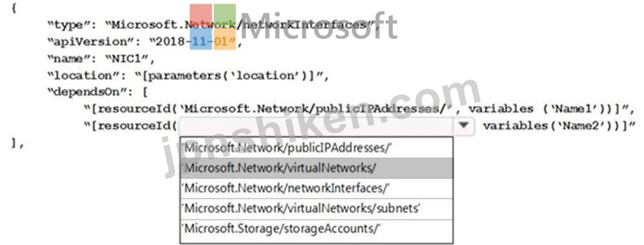Viewport: 644px width, 245px height.
Task: Pick 'Microsoft.Network/networkInterfaces/' in the list
Action: point(316,188)
